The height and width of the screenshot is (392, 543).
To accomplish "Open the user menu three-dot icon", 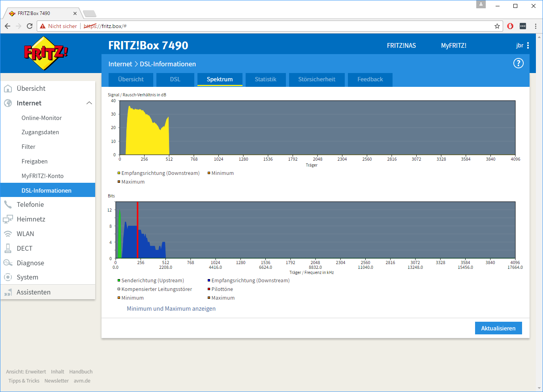I will coord(528,45).
